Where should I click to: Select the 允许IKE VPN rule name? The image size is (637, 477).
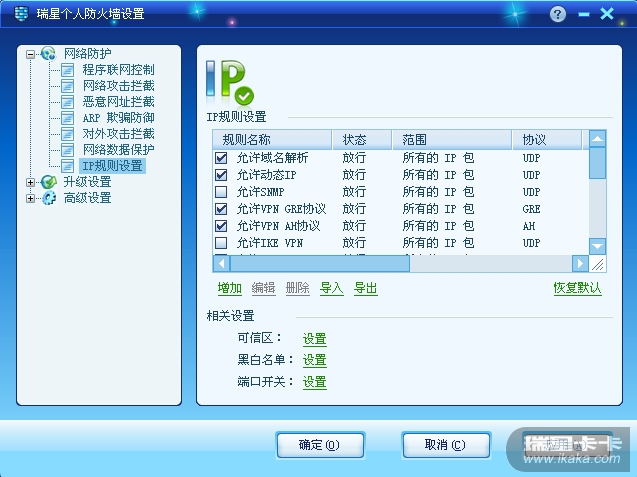point(270,243)
